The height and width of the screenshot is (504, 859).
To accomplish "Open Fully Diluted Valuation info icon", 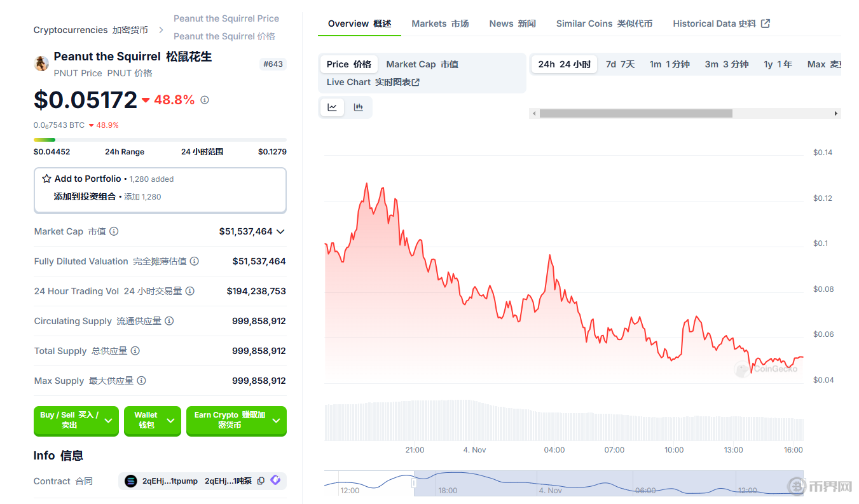I will 195,261.
